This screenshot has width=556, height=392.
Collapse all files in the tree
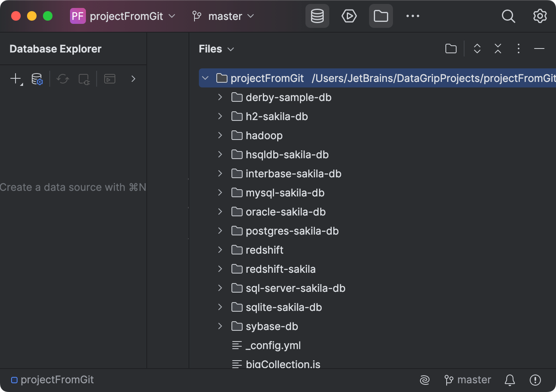pyautogui.click(x=498, y=49)
